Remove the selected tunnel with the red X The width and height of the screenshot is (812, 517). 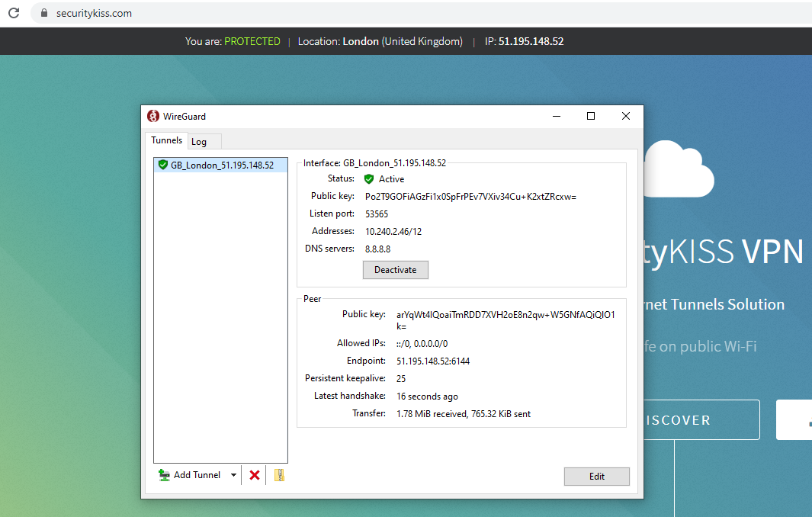tap(254, 475)
